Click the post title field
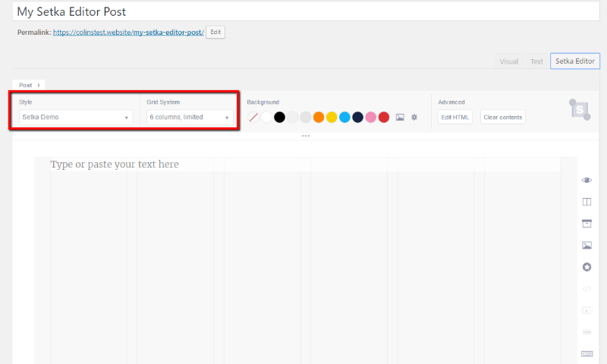Screen dimensions: 607x364 [306, 11]
